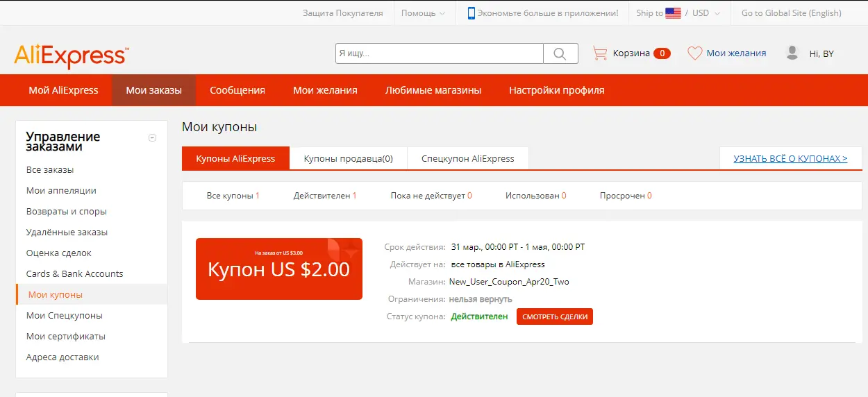Open Мои сертификаты in sidebar
Image resolution: width=868 pixels, height=397 pixels.
click(66, 336)
